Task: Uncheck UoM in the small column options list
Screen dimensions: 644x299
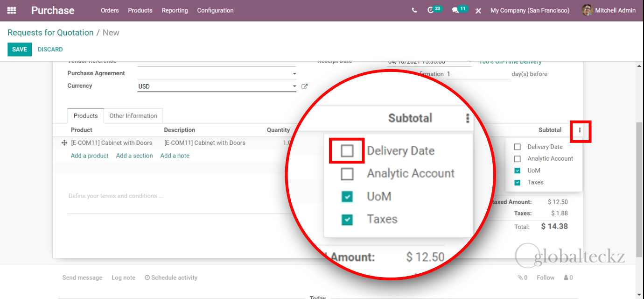Action: coord(517,171)
